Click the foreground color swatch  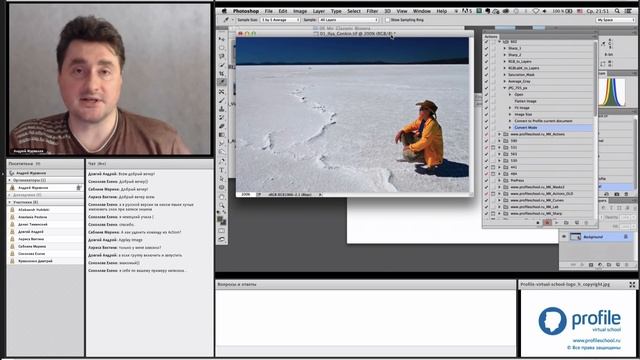(x=220, y=220)
